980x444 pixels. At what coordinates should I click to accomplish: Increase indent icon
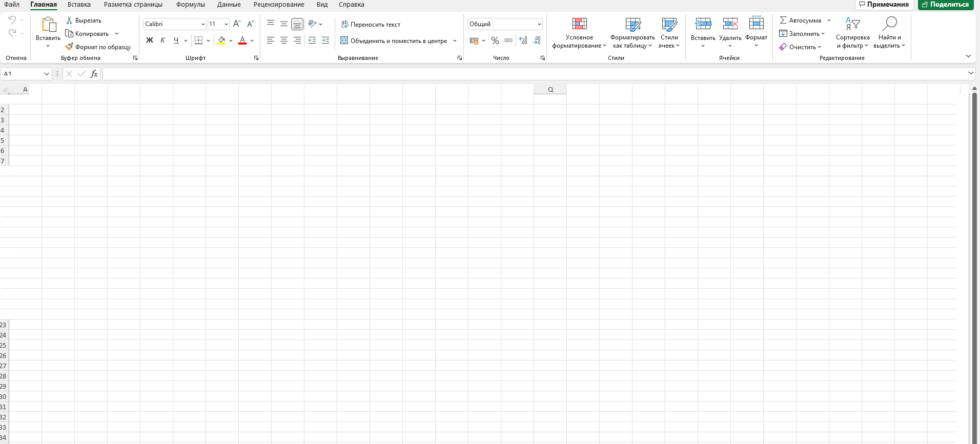[325, 40]
